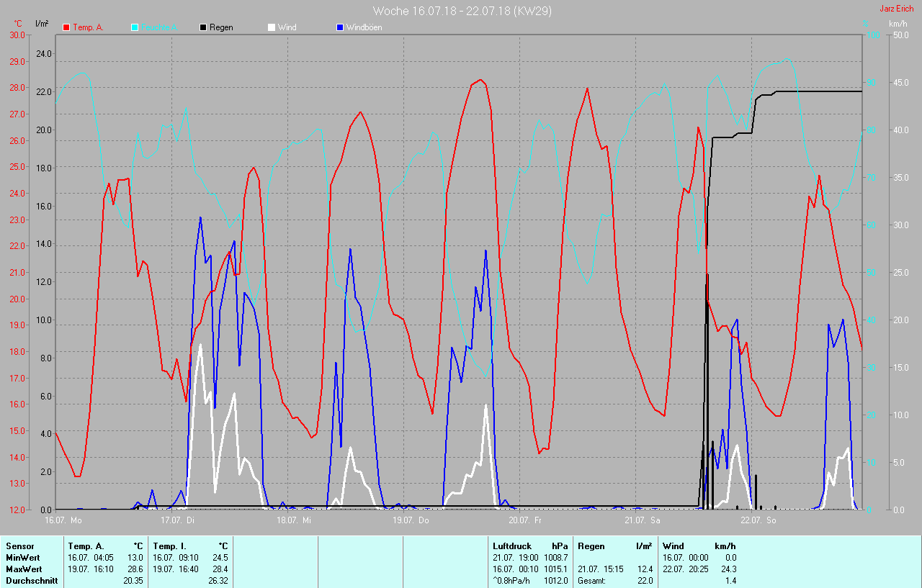Click the red Temp. A. legend swatch
Image resolution: width=922 pixels, height=588 pixels.
[x=67, y=27]
